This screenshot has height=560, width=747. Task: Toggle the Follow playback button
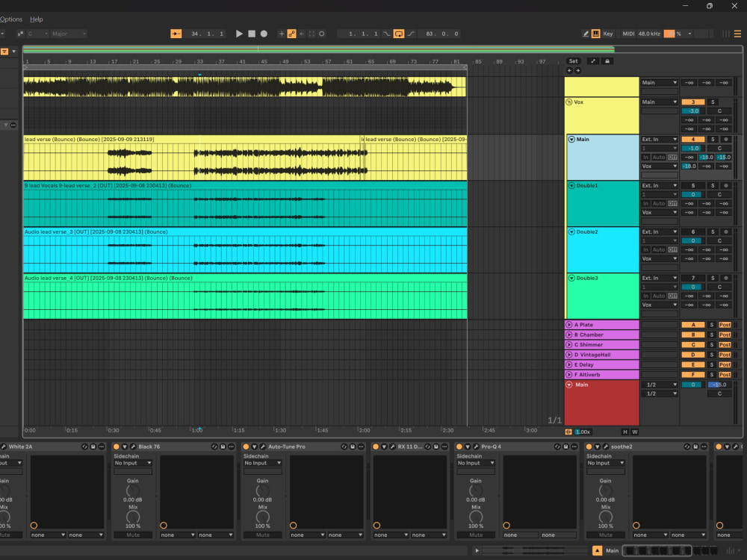pos(176,34)
